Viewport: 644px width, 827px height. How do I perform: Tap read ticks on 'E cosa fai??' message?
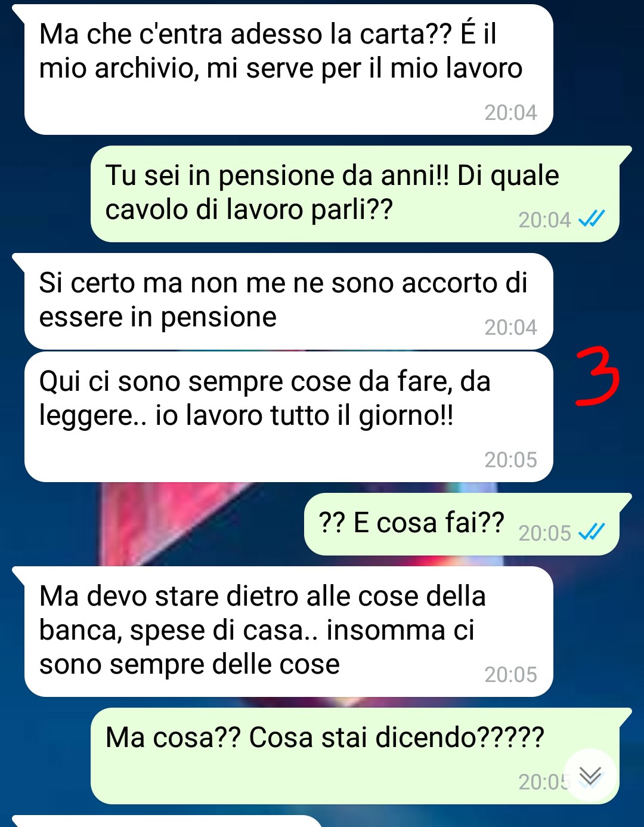592,531
